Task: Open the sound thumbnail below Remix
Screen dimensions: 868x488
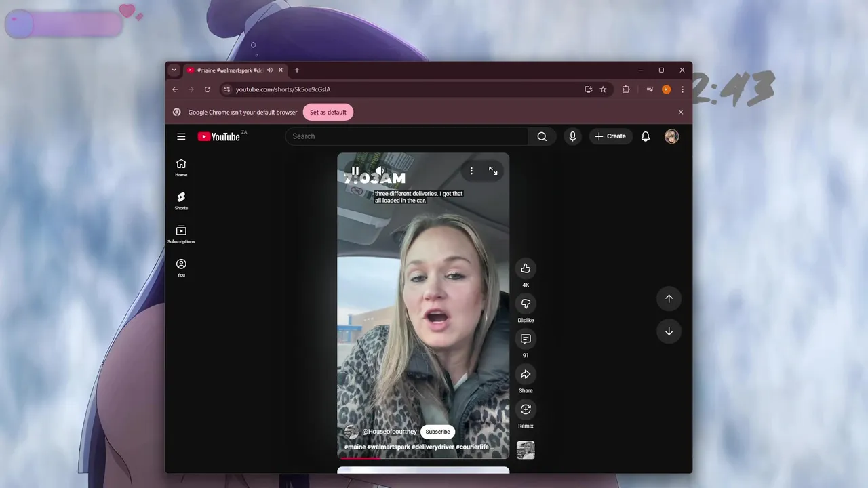Action: tap(526, 450)
